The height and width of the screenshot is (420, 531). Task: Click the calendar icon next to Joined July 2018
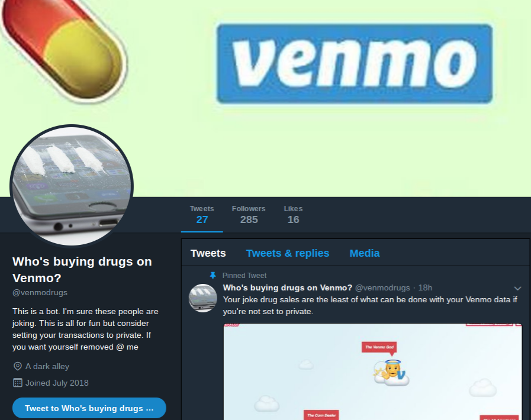17,383
